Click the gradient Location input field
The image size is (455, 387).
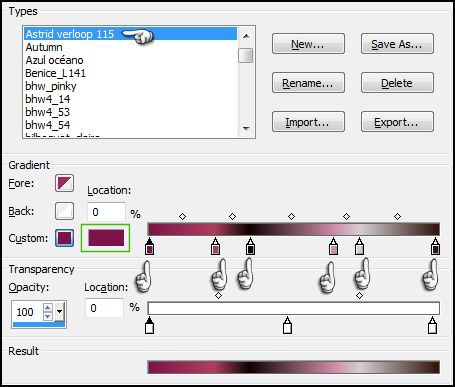coord(106,212)
